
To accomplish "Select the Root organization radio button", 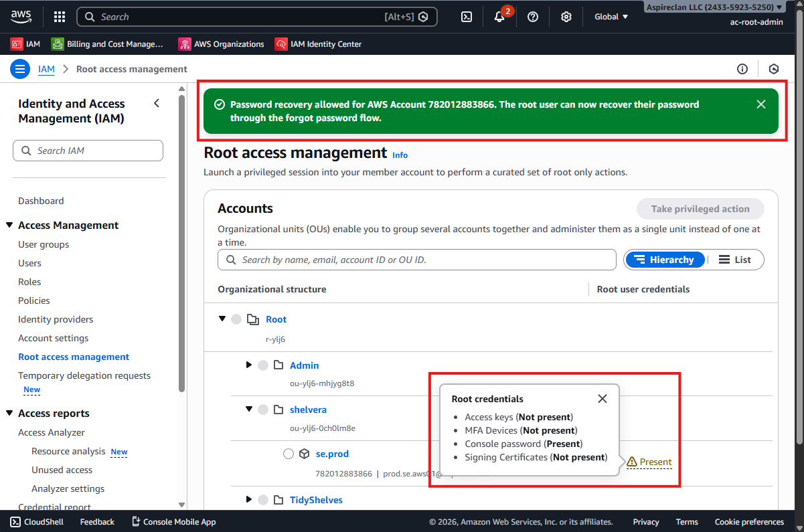I will coord(236,319).
